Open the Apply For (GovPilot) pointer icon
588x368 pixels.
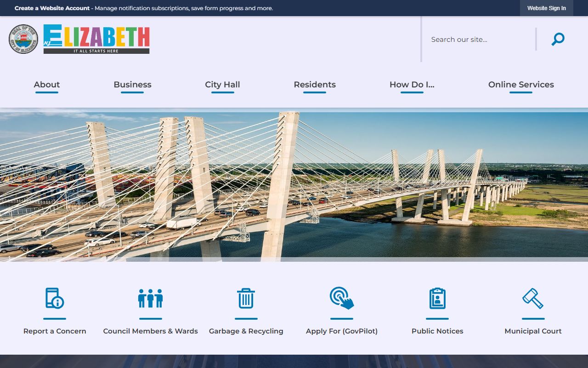[342, 298]
